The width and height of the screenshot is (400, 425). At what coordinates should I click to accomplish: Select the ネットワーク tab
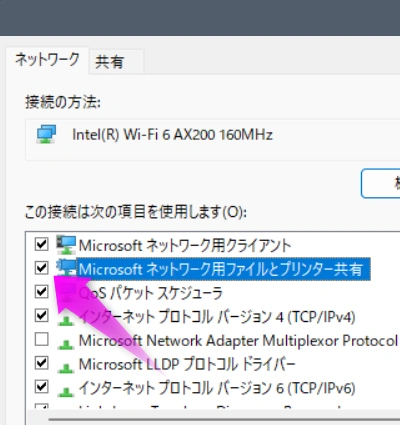(47, 60)
